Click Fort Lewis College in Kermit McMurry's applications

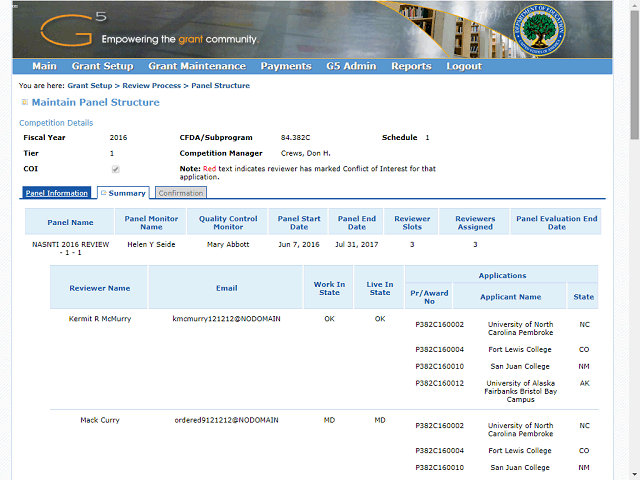[520, 349]
